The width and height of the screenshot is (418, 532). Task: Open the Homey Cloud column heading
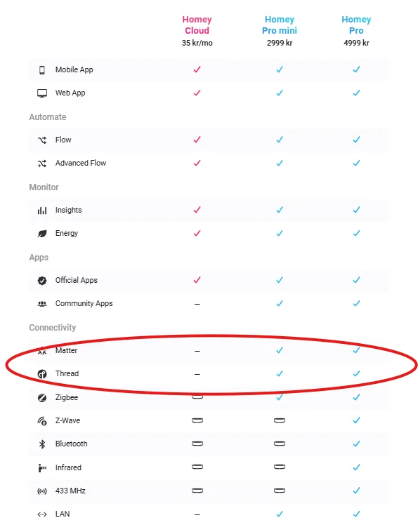coord(197,25)
